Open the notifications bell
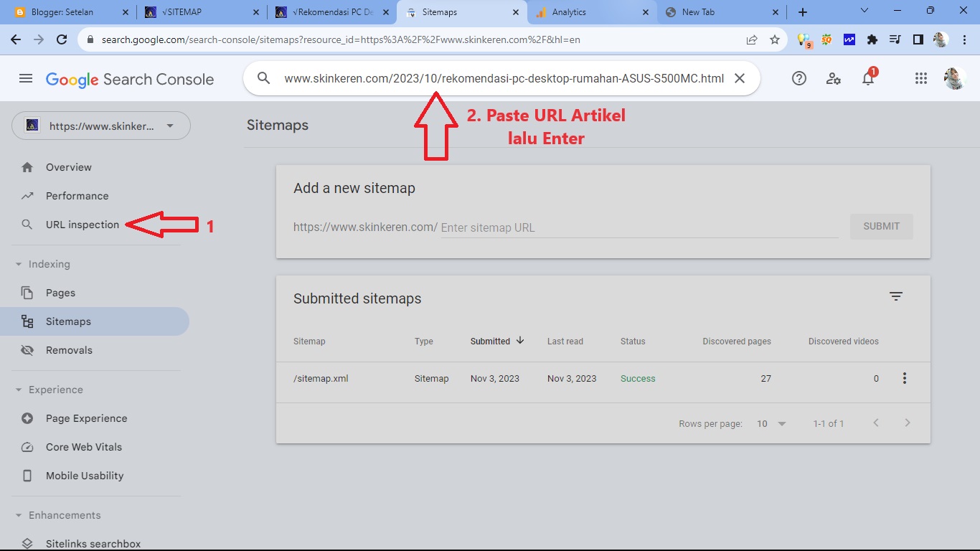Image resolution: width=980 pixels, height=551 pixels. [x=868, y=77]
